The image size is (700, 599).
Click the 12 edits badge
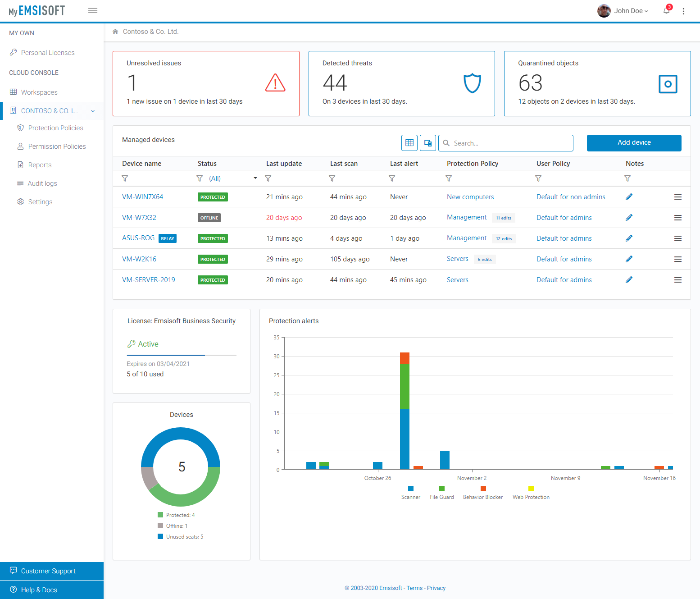click(504, 239)
